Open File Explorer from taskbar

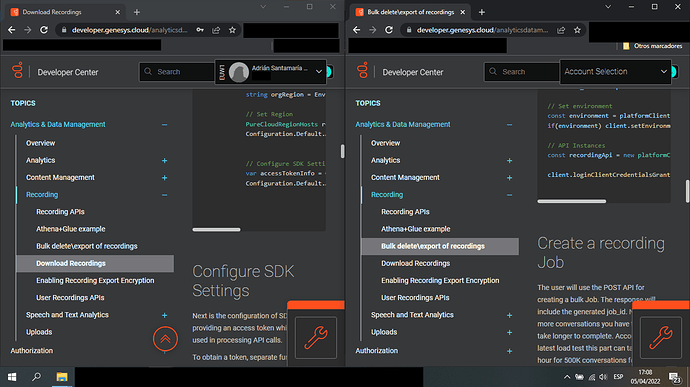click(x=62, y=377)
